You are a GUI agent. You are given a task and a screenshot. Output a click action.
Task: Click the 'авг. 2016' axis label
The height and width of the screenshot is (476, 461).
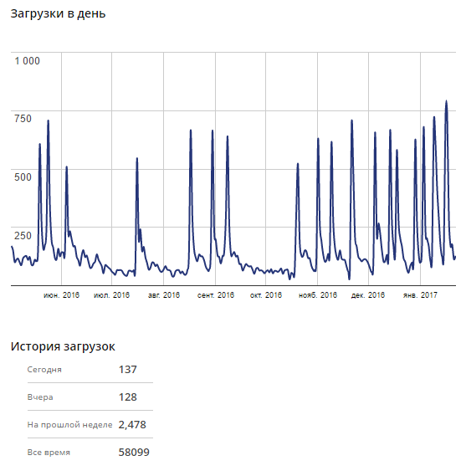pos(164,295)
